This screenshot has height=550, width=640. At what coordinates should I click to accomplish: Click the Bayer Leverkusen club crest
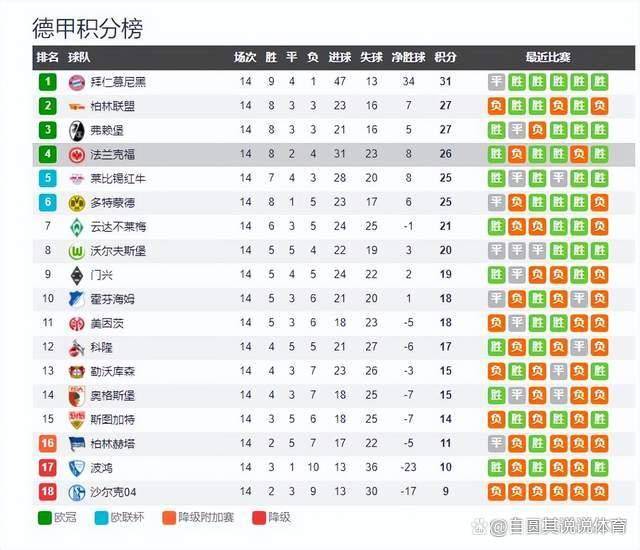76,372
